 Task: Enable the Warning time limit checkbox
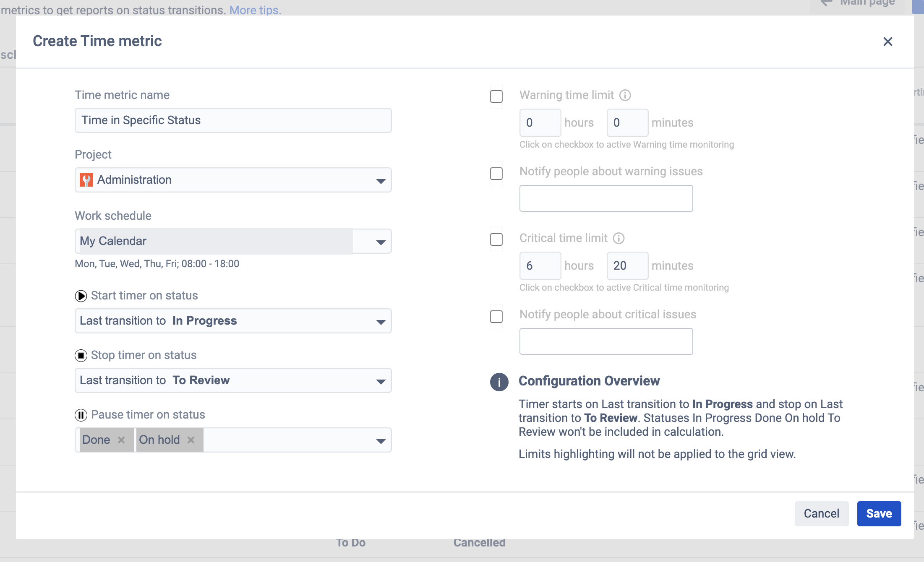point(496,96)
